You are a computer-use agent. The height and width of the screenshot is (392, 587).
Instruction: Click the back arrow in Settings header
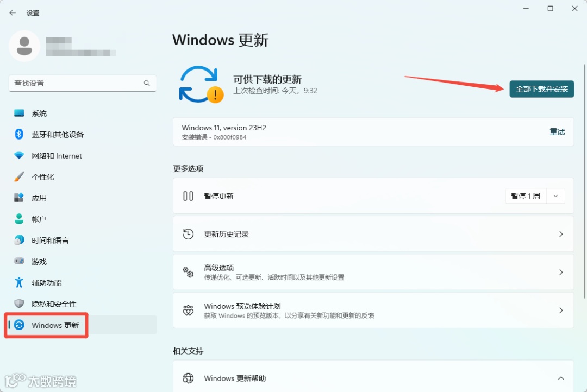[13, 12]
